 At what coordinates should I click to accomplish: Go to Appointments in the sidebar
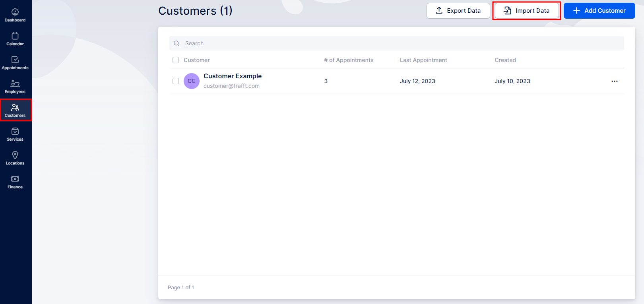(x=15, y=63)
